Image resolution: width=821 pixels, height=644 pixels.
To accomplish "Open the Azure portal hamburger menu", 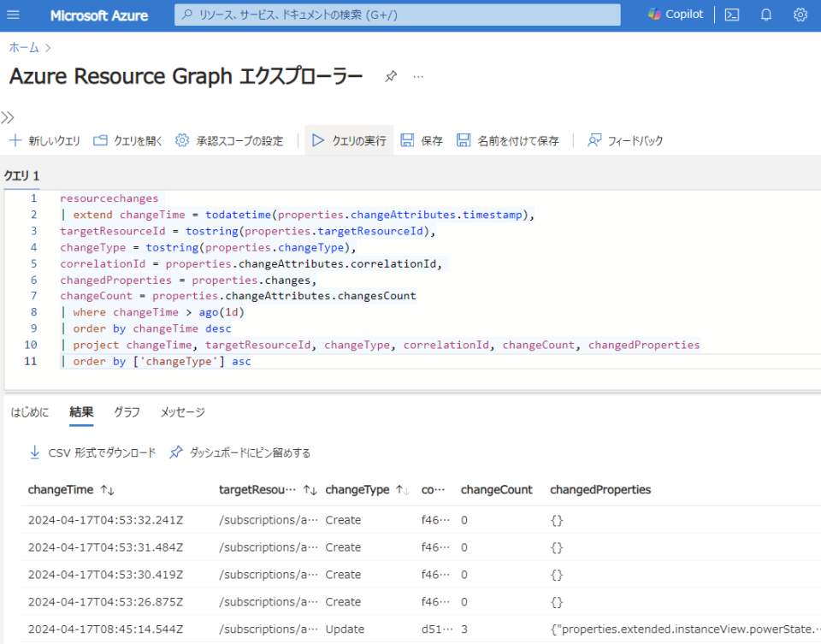I will [x=13, y=14].
